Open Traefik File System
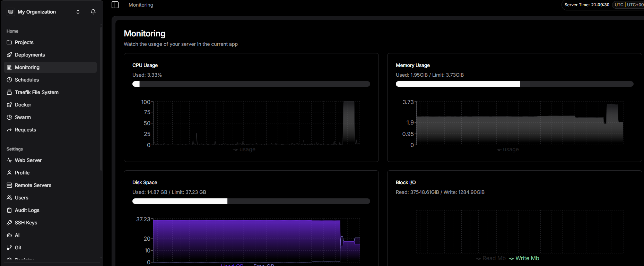 50,92
